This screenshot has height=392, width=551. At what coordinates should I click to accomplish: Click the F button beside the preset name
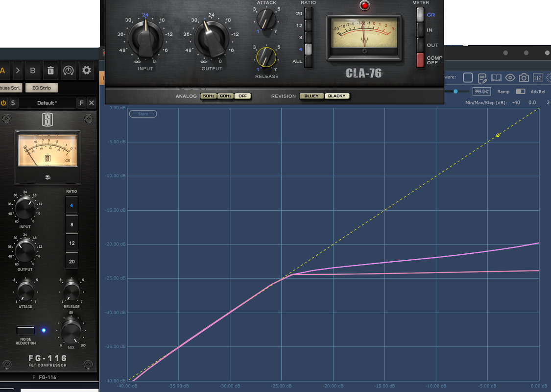(81, 103)
